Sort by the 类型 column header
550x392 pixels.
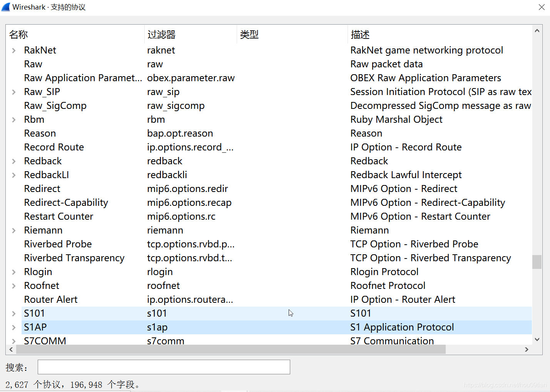tap(292, 35)
